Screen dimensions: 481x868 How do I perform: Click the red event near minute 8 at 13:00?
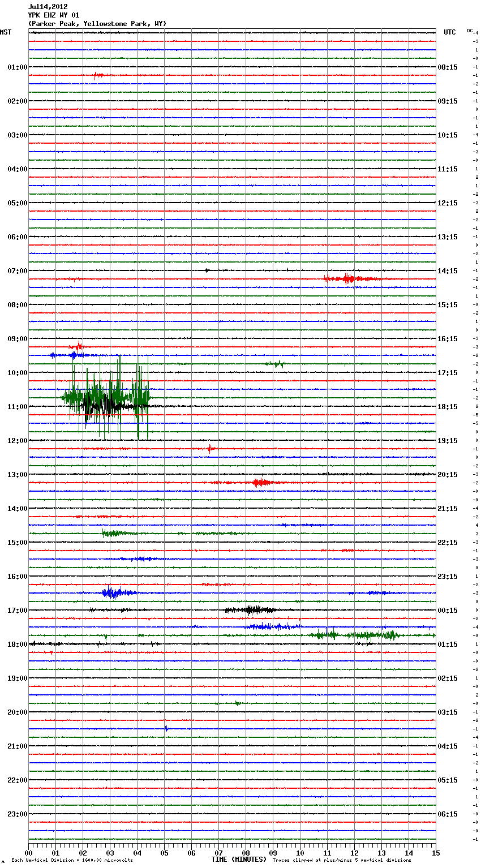261,483
